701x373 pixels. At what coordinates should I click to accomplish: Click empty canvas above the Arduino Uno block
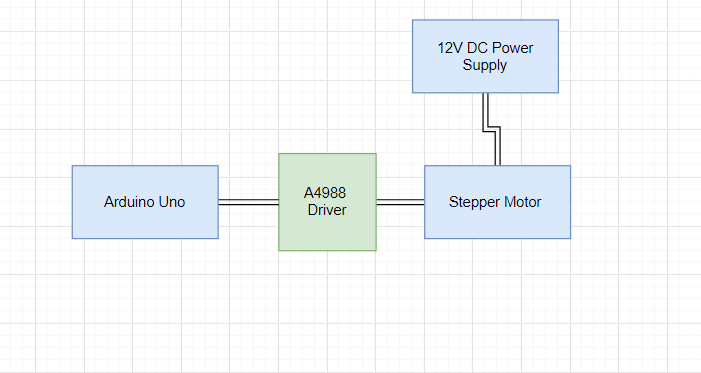145,89
